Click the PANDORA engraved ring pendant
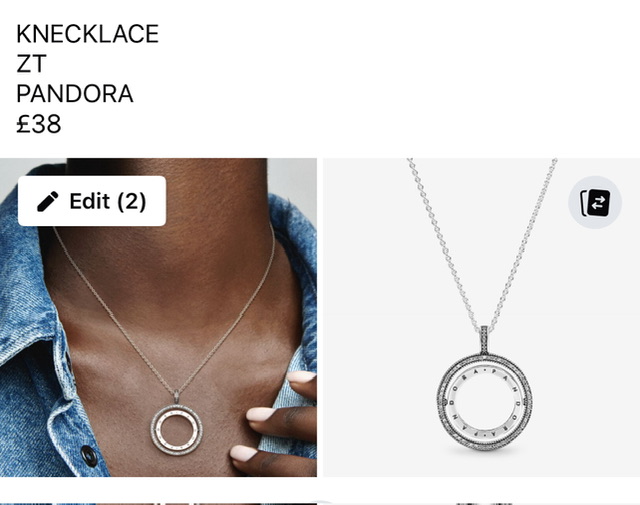This screenshot has width=640, height=505. tap(484, 403)
